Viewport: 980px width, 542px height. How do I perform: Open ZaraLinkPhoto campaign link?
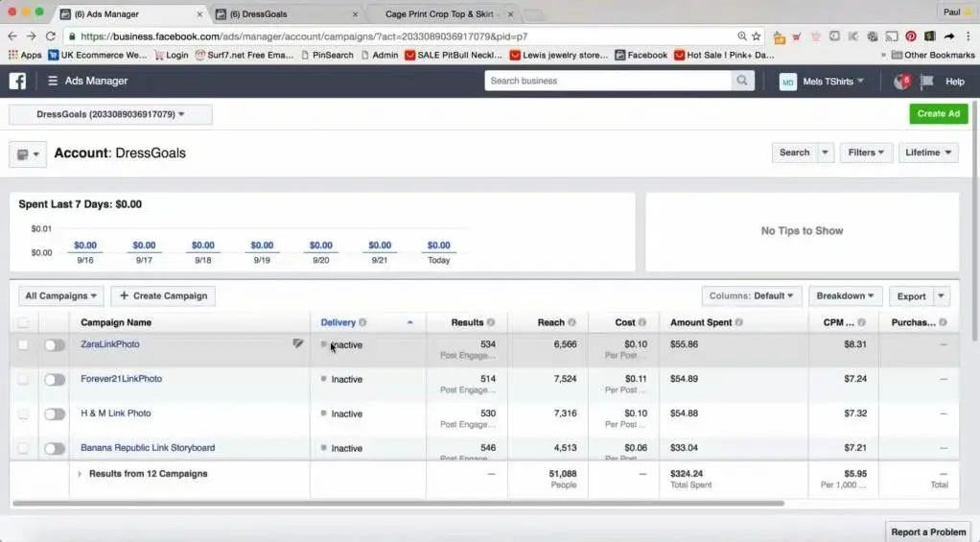click(110, 343)
